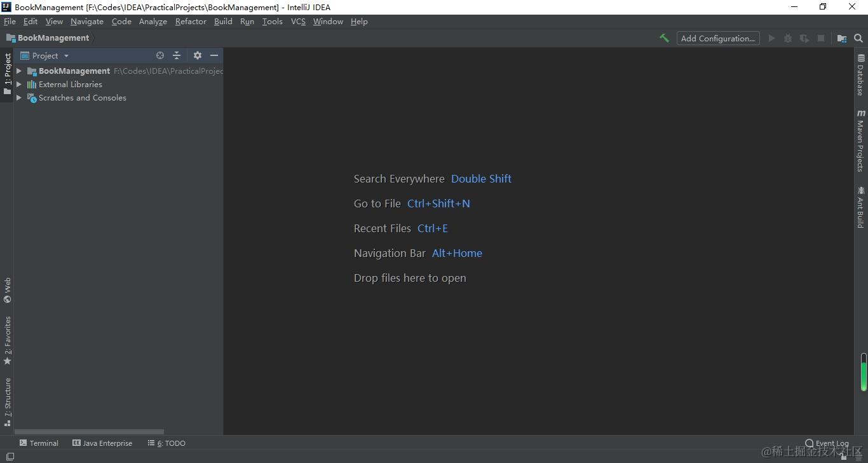The image size is (868, 463).
Task: Click the BookManagement folder icon in navigation bar
Action: click(x=11, y=38)
